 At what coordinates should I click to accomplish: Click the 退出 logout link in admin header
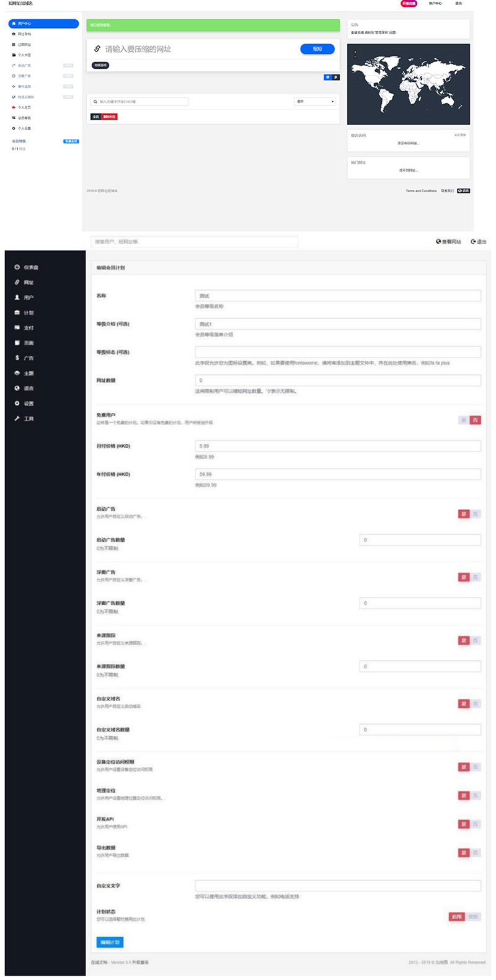pyautogui.click(x=479, y=242)
